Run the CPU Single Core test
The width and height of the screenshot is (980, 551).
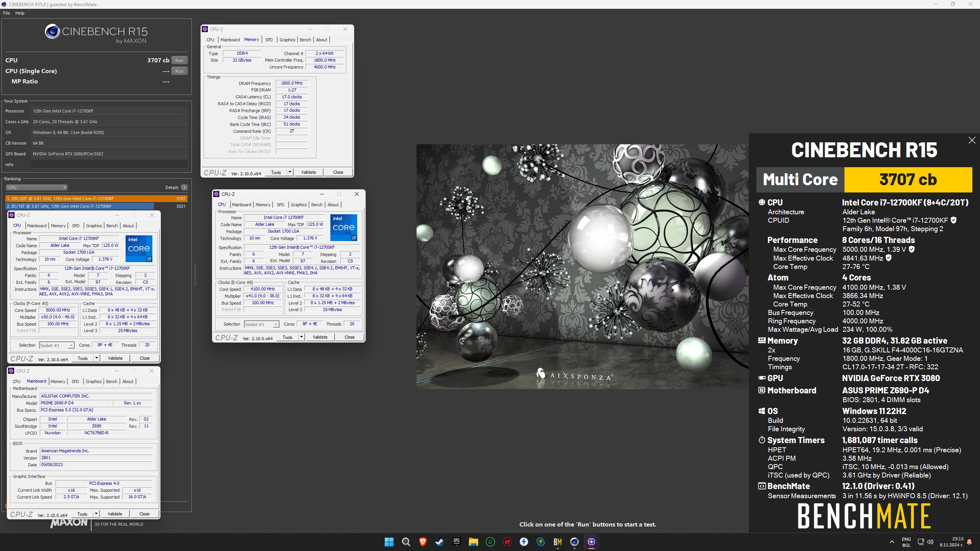(179, 71)
